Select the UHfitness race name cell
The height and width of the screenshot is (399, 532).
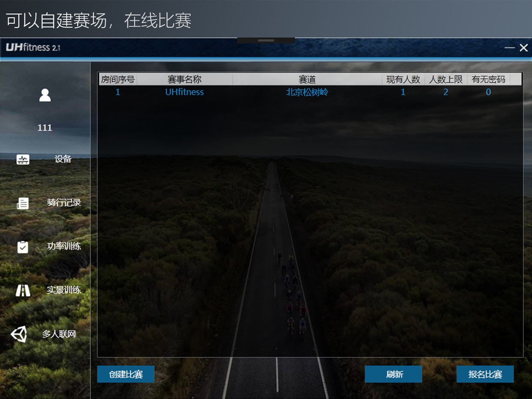point(184,92)
